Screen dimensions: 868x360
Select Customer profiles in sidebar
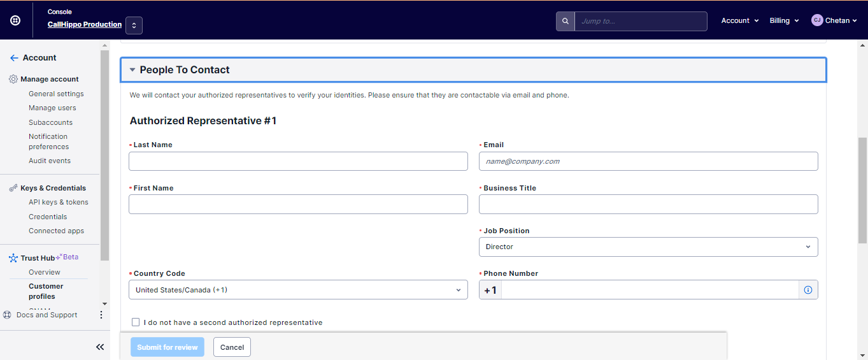(x=46, y=291)
